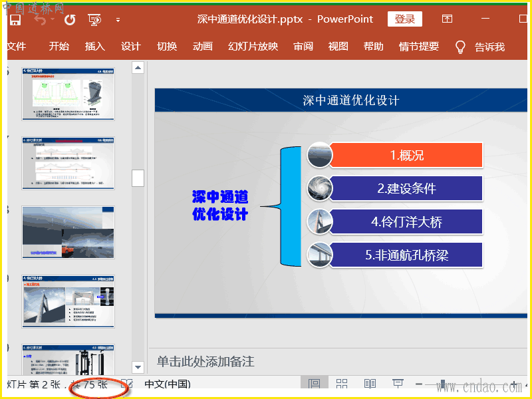Click the 告诉我 search box text
This screenshot has width=532, height=399.
(489, 47)
